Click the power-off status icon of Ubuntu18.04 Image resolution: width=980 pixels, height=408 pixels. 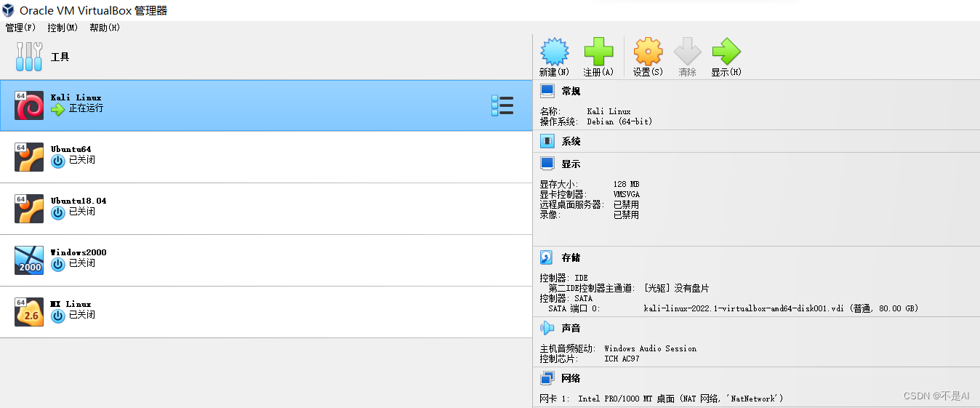(58, 212)
